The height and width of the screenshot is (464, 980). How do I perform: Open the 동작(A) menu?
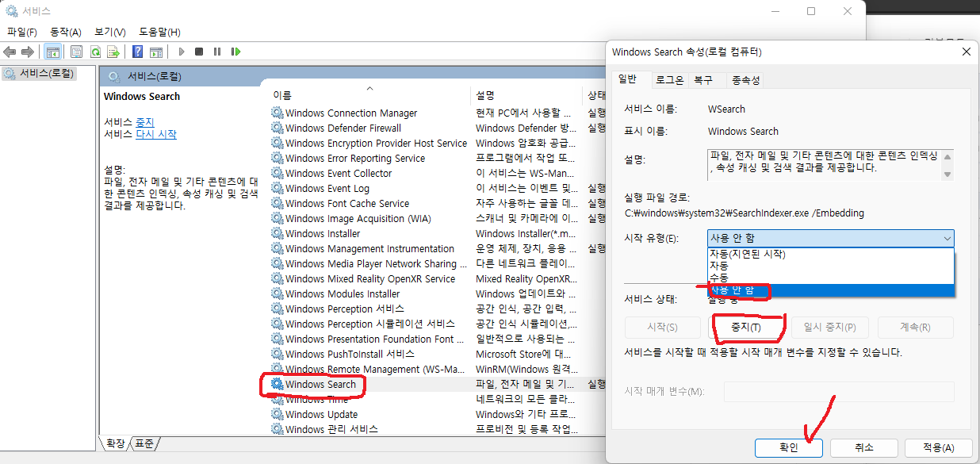[66, 32]
